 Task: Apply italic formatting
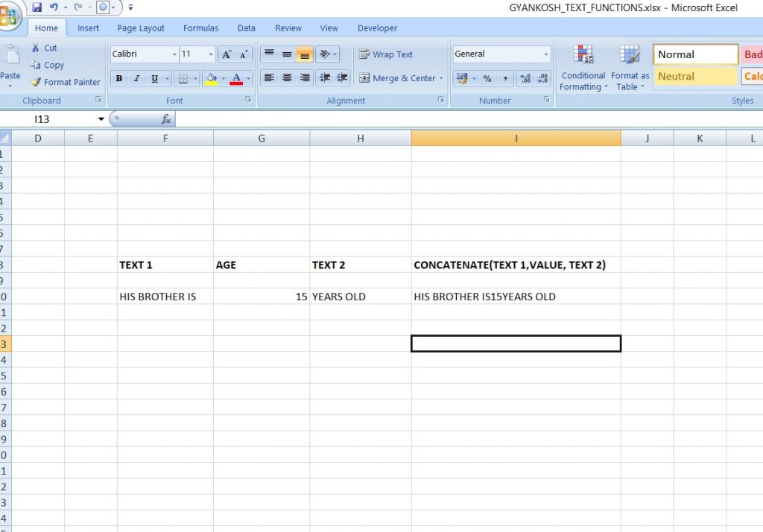tap(136, 78)
